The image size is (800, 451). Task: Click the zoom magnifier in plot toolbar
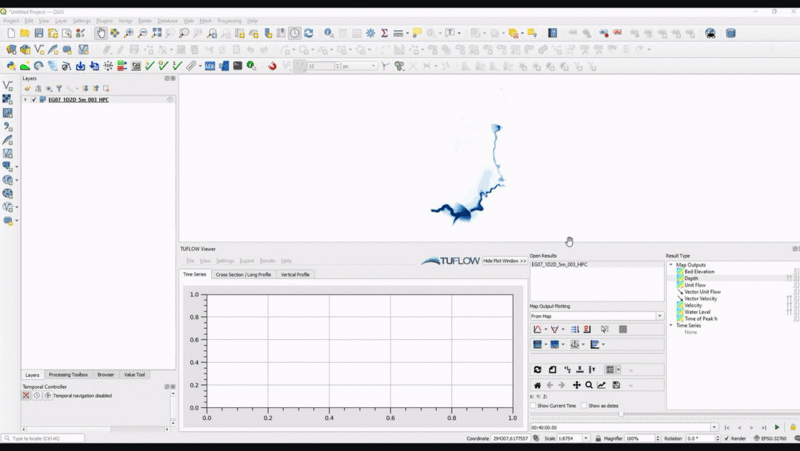(589, 385)
